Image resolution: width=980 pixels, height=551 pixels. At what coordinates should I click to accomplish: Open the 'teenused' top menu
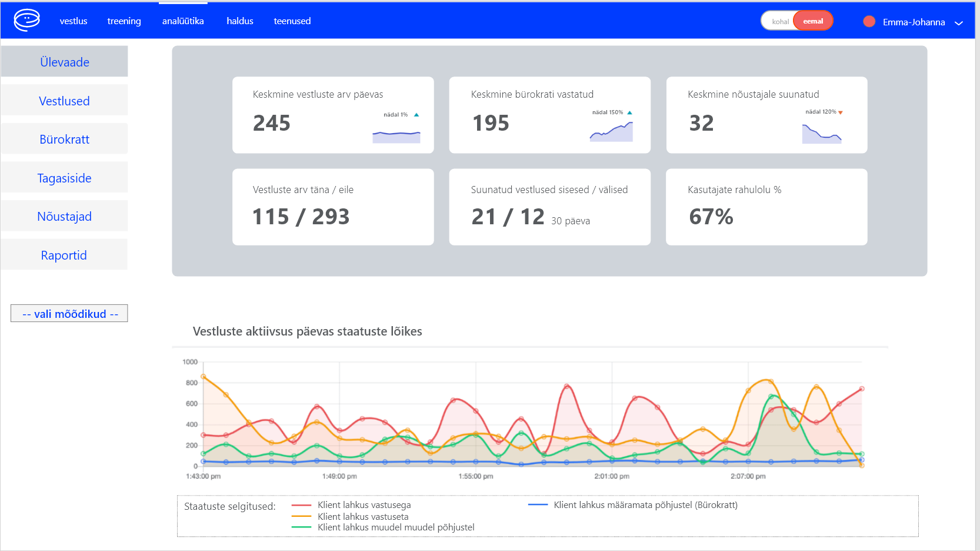coord(292,21)
